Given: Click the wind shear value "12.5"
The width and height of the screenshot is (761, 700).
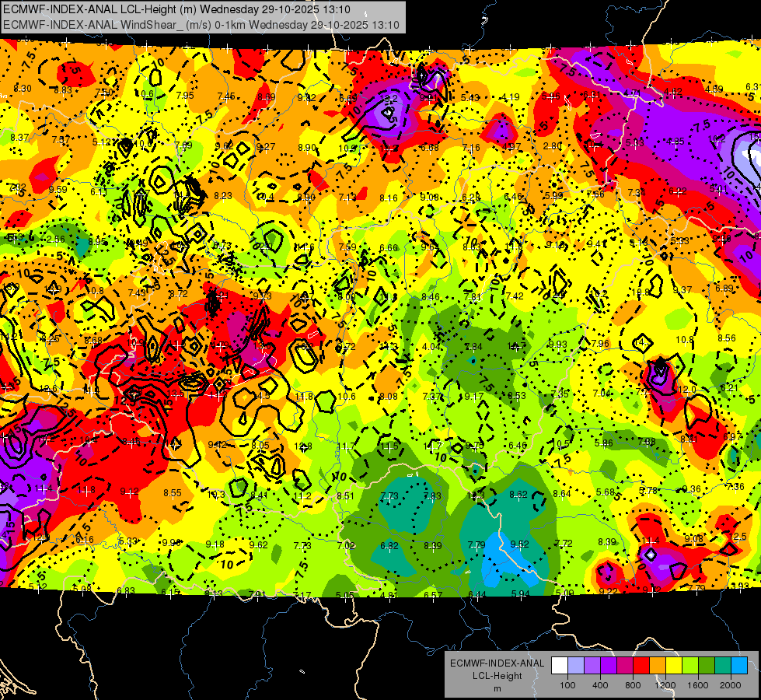Looking at the screenshot, I should pyautogui.click(x=738, y=537).
